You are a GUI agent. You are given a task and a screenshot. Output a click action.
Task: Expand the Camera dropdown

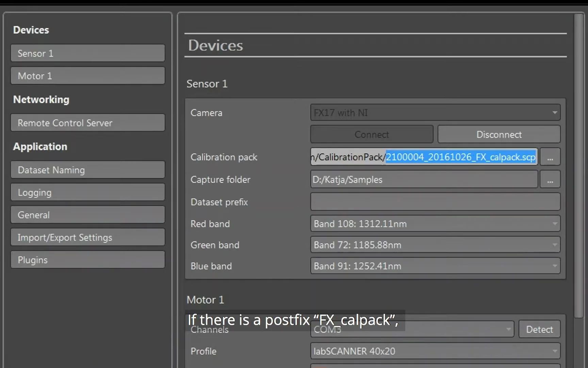tap(435, 112)
